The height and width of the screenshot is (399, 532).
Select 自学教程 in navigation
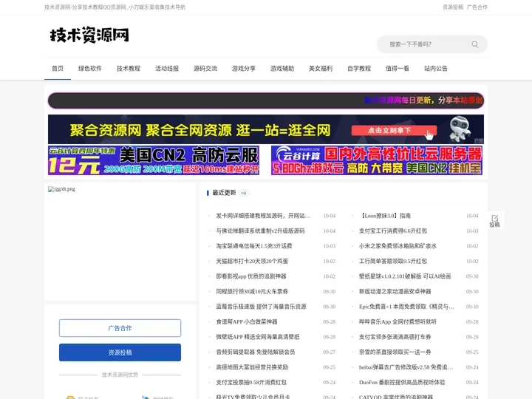(359, 69)
